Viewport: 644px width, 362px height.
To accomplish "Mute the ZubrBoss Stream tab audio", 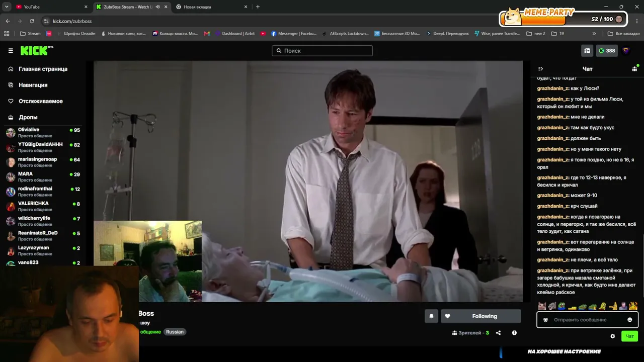I will tap(157, 7).
